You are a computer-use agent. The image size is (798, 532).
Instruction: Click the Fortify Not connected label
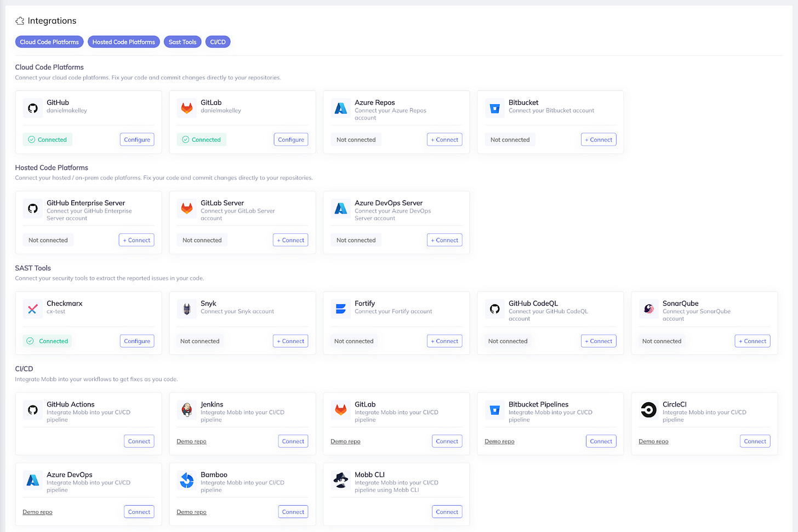tap(354, 341)
